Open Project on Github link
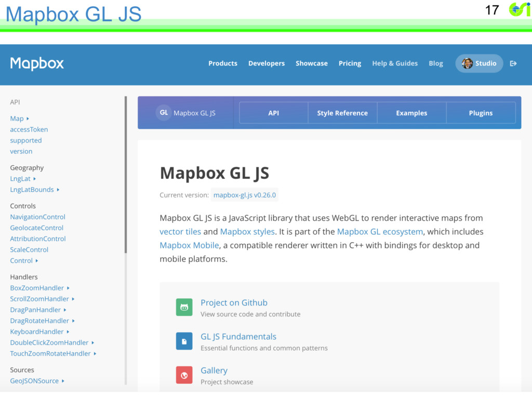This screenshot has height=399, width=532. point(234,303)
